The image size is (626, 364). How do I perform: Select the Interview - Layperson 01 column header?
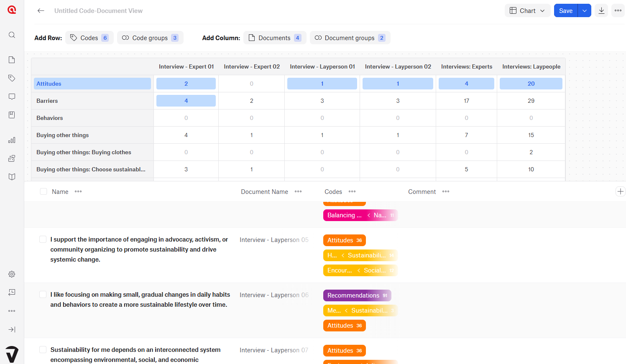click(322, 66)
